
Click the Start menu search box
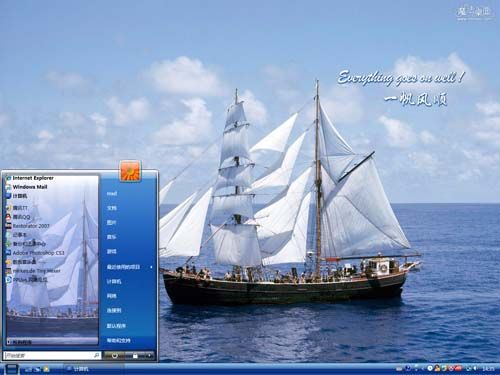point(52,356)
